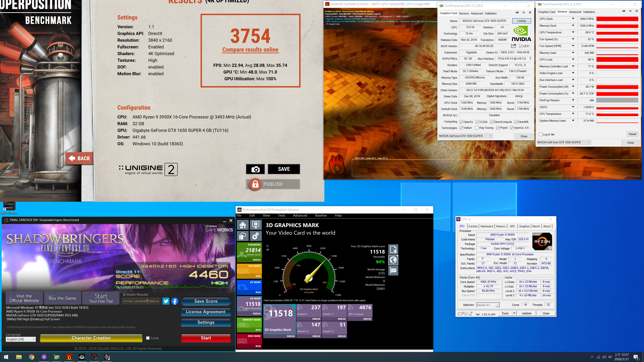Click the video card icon in PerformanceTest
The image size is (644, 362).
[x=393, y=270]
